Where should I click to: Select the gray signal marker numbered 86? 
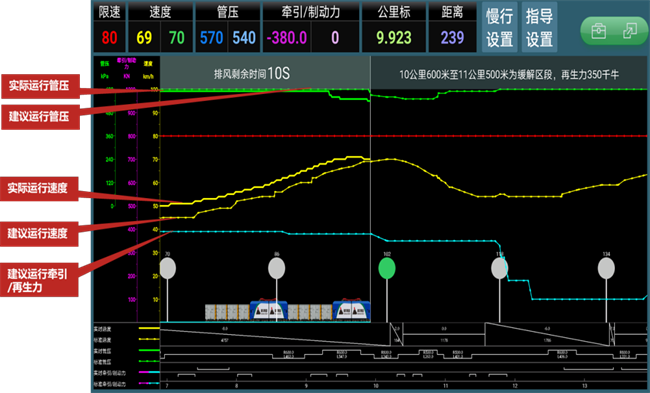coord(276,268)
